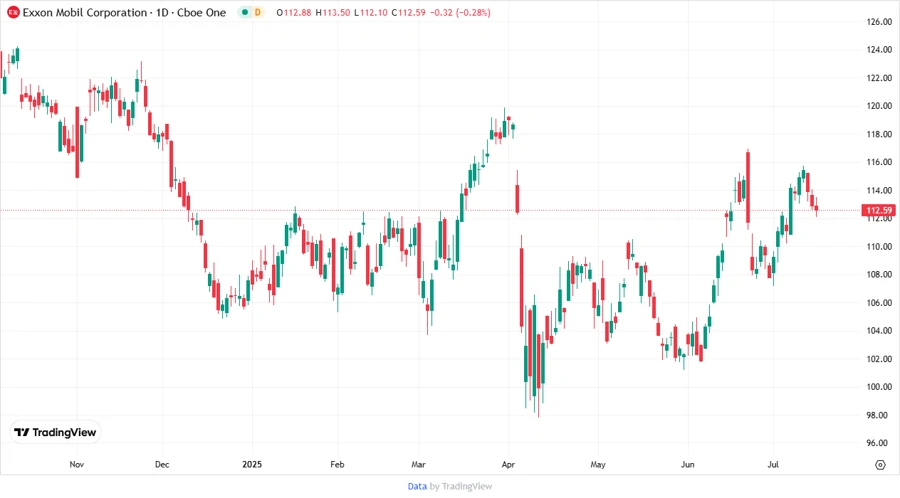Click the Feb label on time axis
This screenshot has width=900, height=498.
pyautogui.click(x=337, y=464)
